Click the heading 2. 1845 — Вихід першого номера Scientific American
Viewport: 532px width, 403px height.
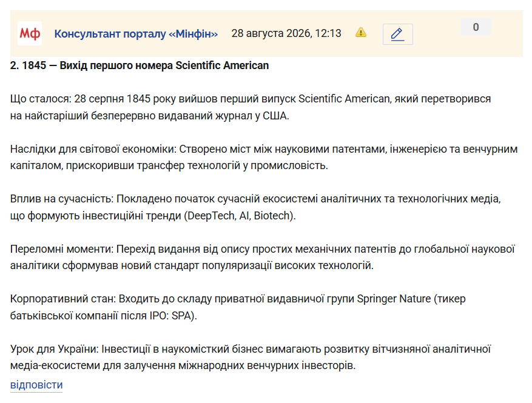pos(140,65)
